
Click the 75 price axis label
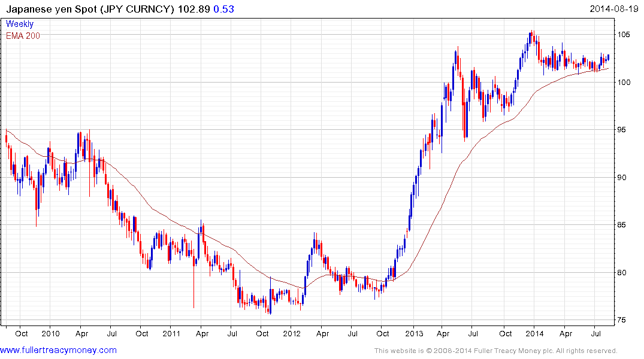pyautogui.click(x=622, y=320)
